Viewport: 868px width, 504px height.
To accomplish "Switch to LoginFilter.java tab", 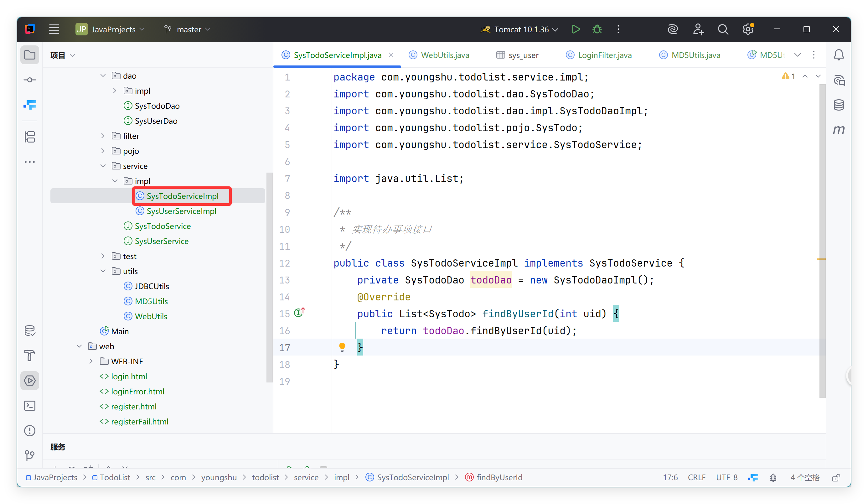I will pos(599,55).
